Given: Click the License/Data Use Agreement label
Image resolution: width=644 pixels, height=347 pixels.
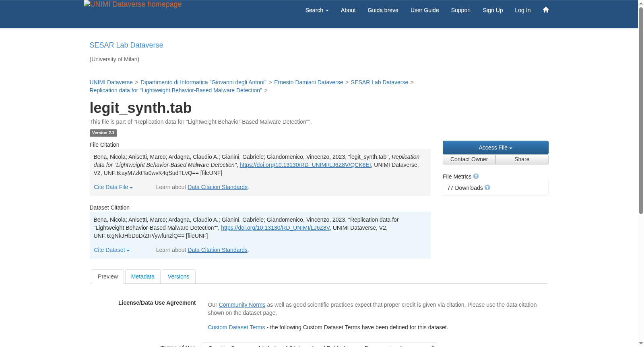Looking at the screenshot, I should [157, 303].
